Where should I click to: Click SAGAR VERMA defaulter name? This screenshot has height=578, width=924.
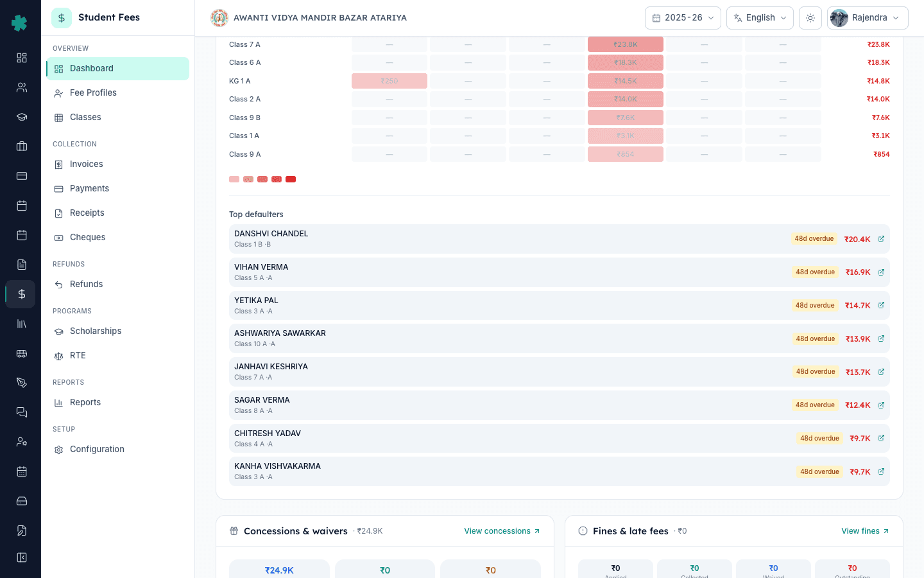tap(262, 400)
